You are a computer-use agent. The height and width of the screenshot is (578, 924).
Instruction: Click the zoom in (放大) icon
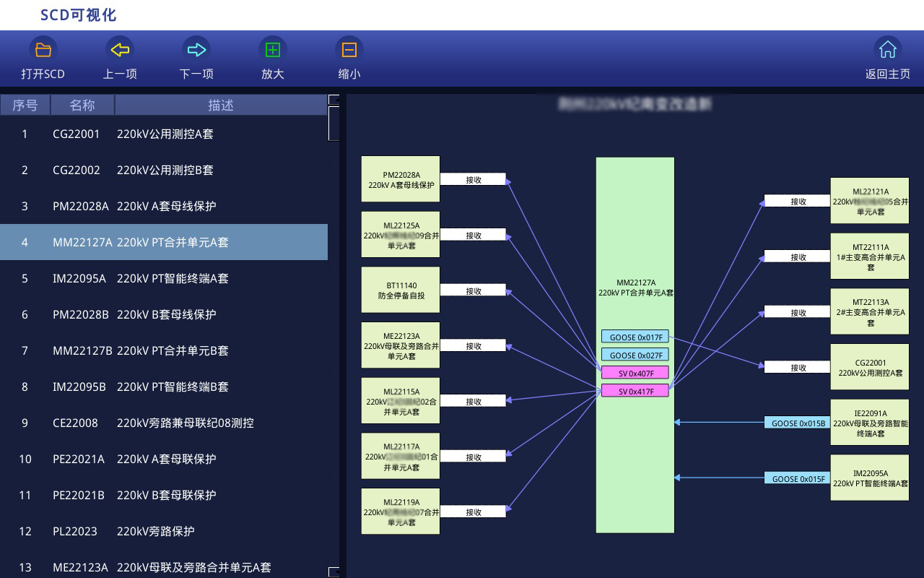[x=273, y=50]
